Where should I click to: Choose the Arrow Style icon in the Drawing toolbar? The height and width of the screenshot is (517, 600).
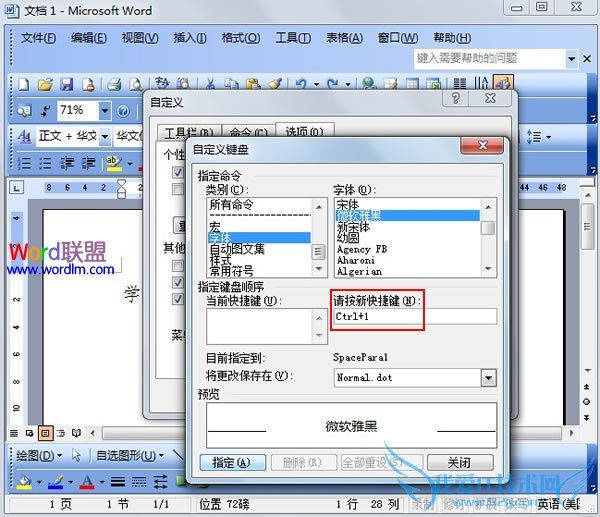pyautogui.click(x=160, y=482)
